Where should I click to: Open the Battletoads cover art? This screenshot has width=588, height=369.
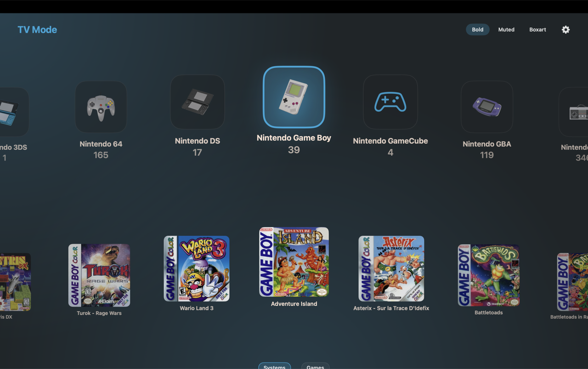point(489,275)
